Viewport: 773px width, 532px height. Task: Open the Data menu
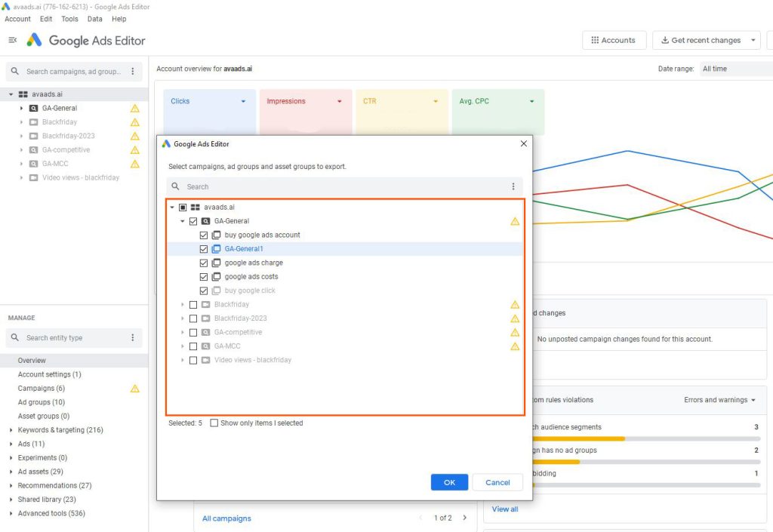point(94,19)
